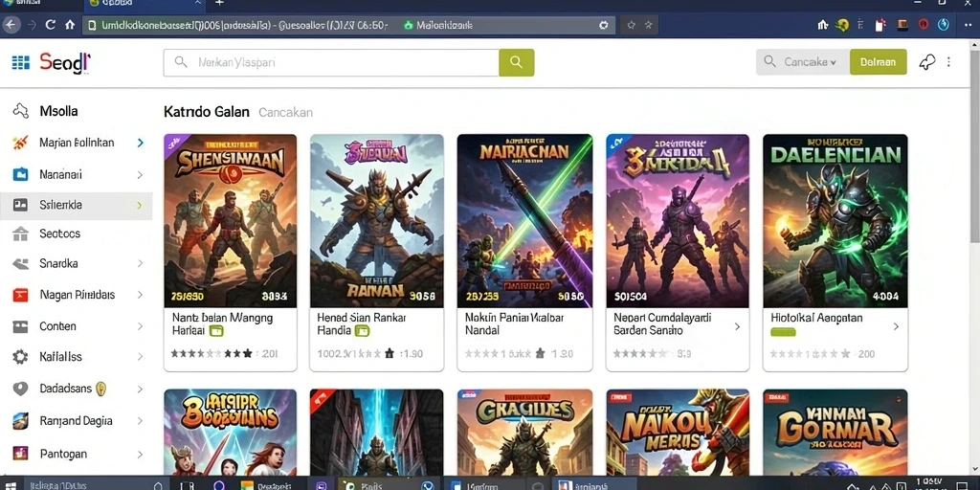Expand the Marjan Bolinkan chevron
Screen dimensions: 980x490
(140, 143)
